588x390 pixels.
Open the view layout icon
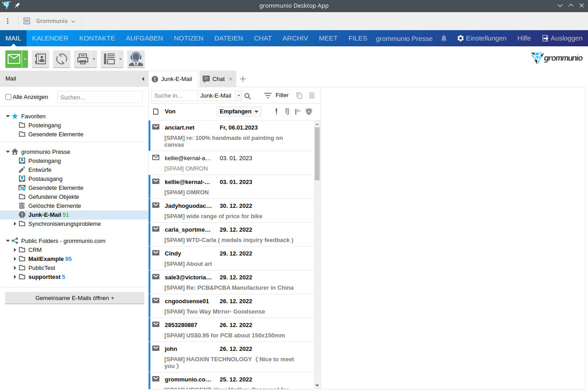click(108, 59)
